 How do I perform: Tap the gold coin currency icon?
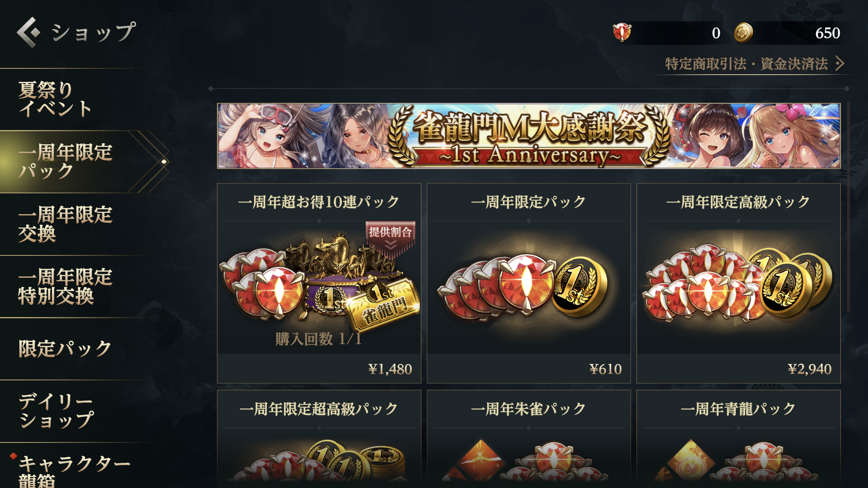click(x=743, y=33)
